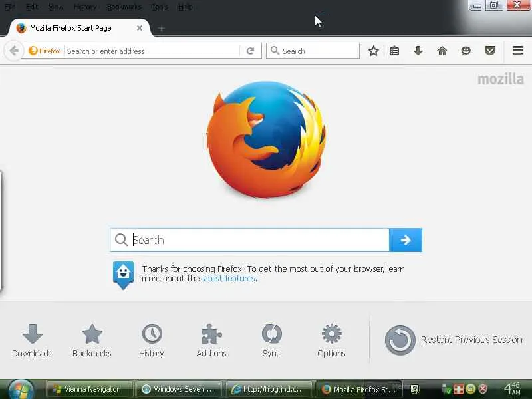The width and height of the screenshot is (532, 399).
Task: Open Downloads from the start page shortcuts
Action: point(32,340)
